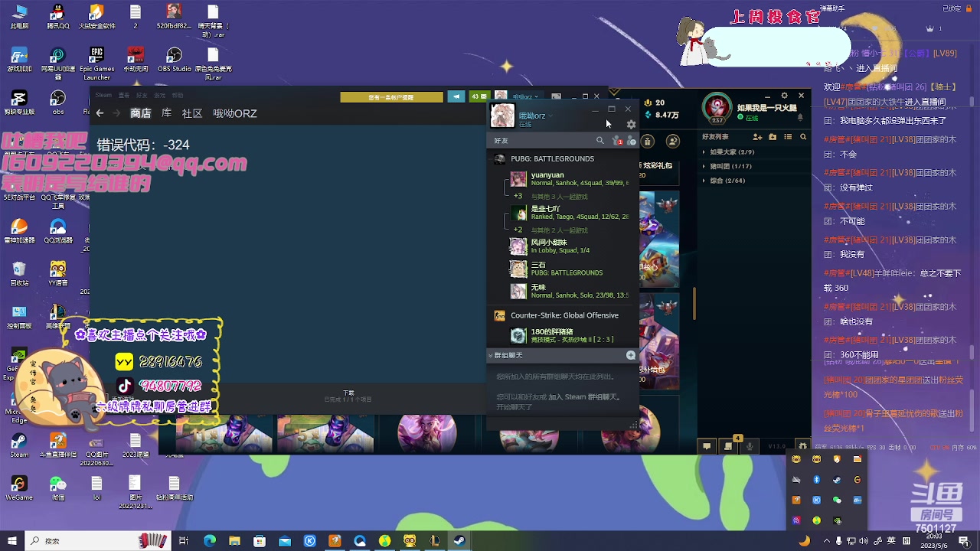980x551 pixels.
Task: Select friend 无味 in friends list
Action: (570, 291)
